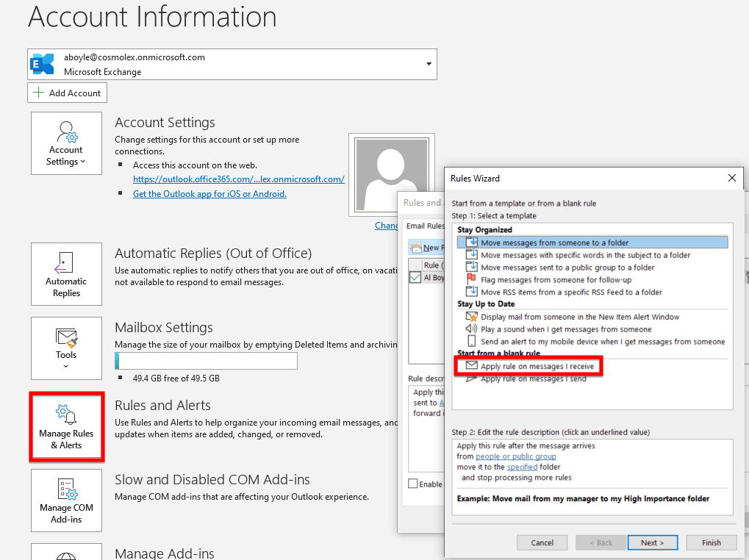Screen dimensions: 749x560
Task: Click the Manage COM Add-ins document gear icon
Action: [68, 489]
